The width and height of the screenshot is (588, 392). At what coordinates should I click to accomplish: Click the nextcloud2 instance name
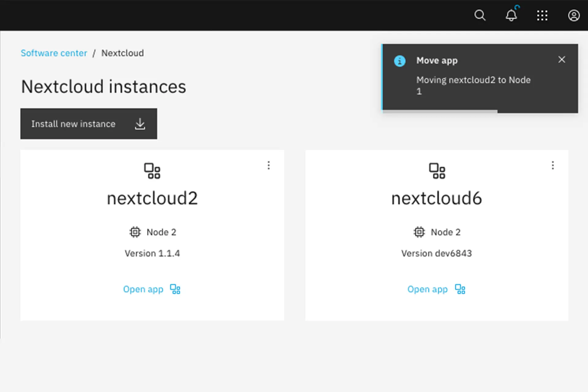[152, 198]
